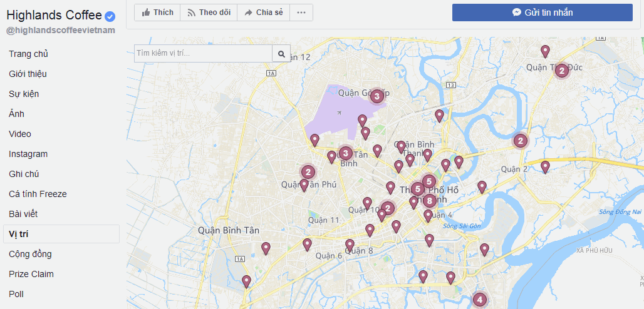644x309 pixels.
Task: Click the location pin in Quận Bình Tân near 1A
Action: click(266, 248)
